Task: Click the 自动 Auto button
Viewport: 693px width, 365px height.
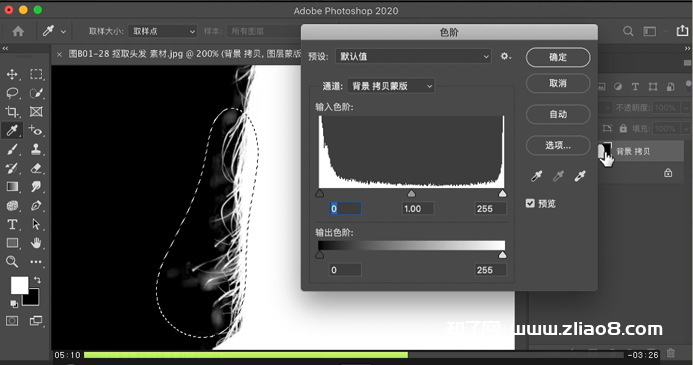Action: tap(558, 114)
